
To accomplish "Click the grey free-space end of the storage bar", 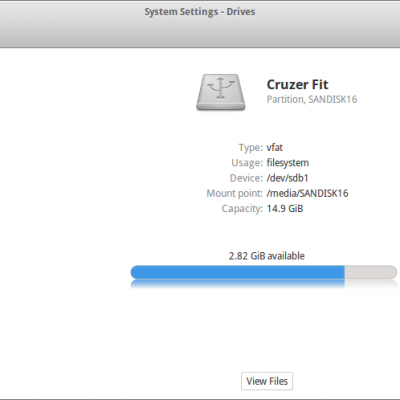I will [x=371, y=272].
